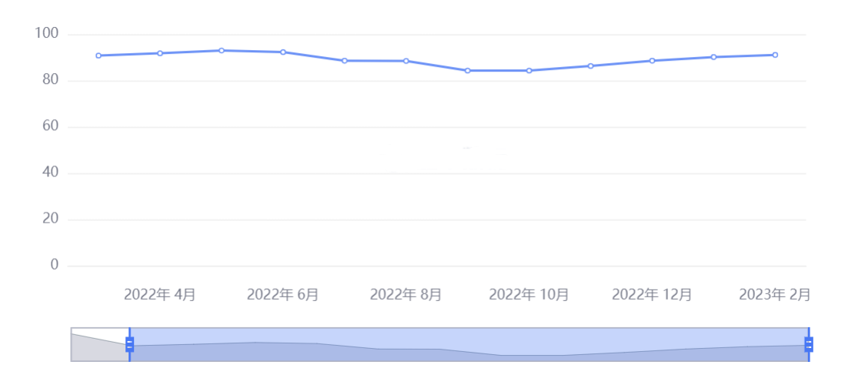
Task: Click the 2022年 6月 x-axis label
Action: pyautogui.click(x=283, y=294)
